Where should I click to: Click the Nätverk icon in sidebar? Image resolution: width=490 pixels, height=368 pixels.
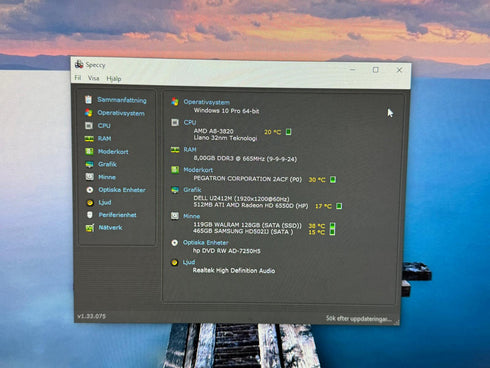(x=90, y=228)
